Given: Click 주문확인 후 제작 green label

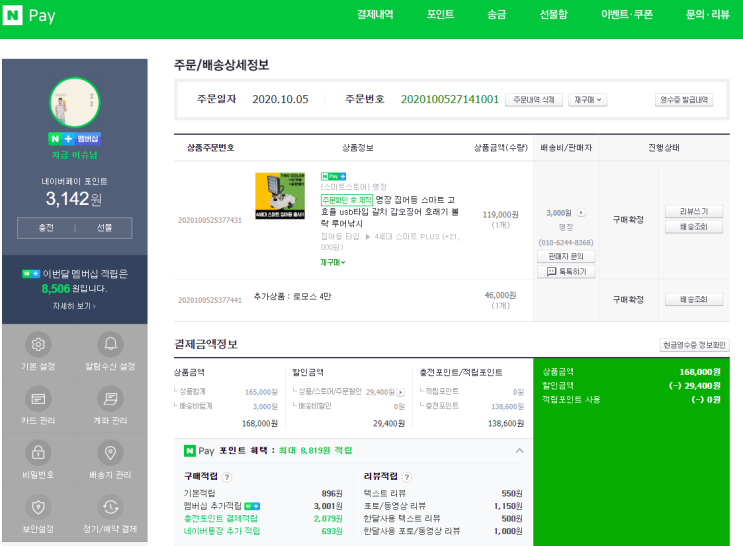Looking at the screenshot, I should click(347, 200).
